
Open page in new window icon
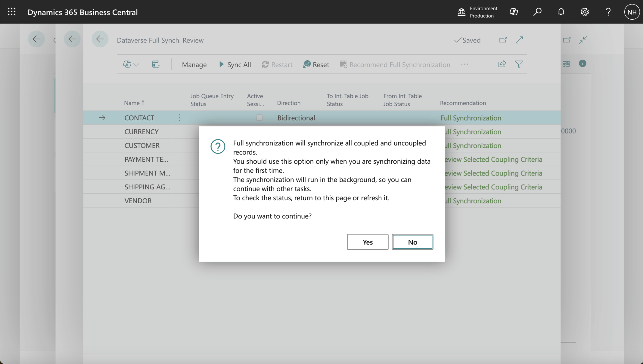[x=503, y=40]
